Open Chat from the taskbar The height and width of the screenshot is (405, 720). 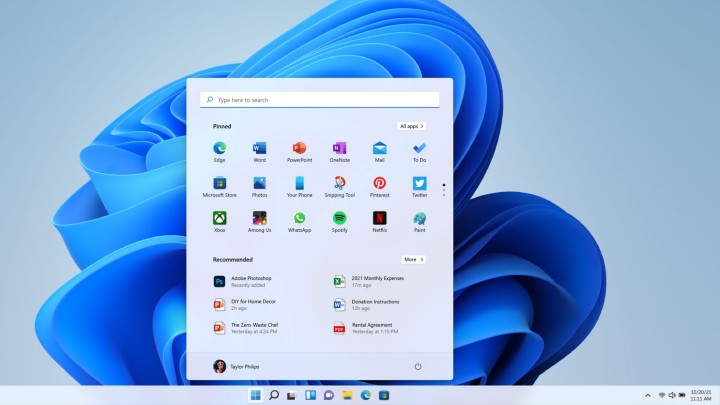[329, 395]
